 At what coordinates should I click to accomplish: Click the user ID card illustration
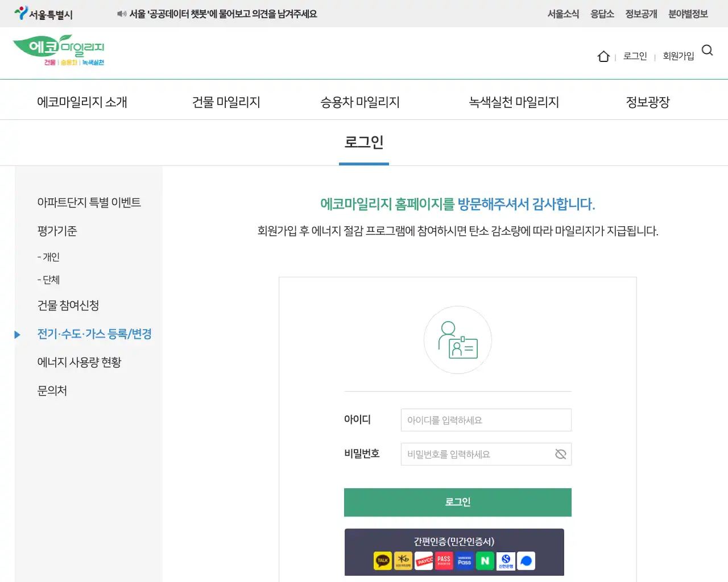coord(458,340)
